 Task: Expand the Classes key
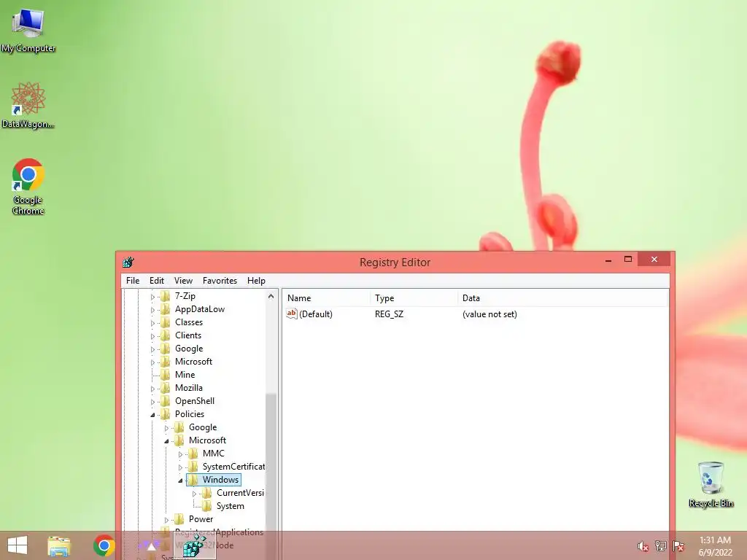tap(152, 323)
